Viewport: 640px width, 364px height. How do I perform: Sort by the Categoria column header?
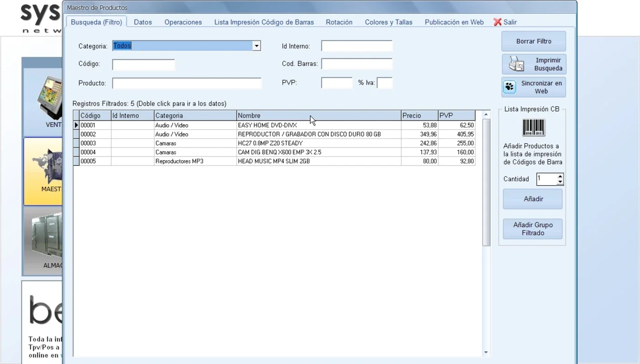pyautogui.click(x=195, y=116)
